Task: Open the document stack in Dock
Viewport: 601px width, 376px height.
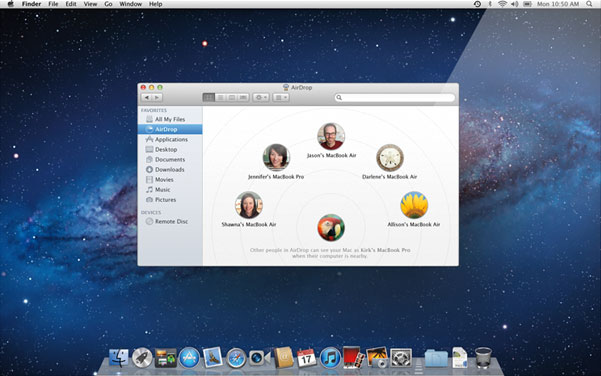Action: tap(460, 357)
